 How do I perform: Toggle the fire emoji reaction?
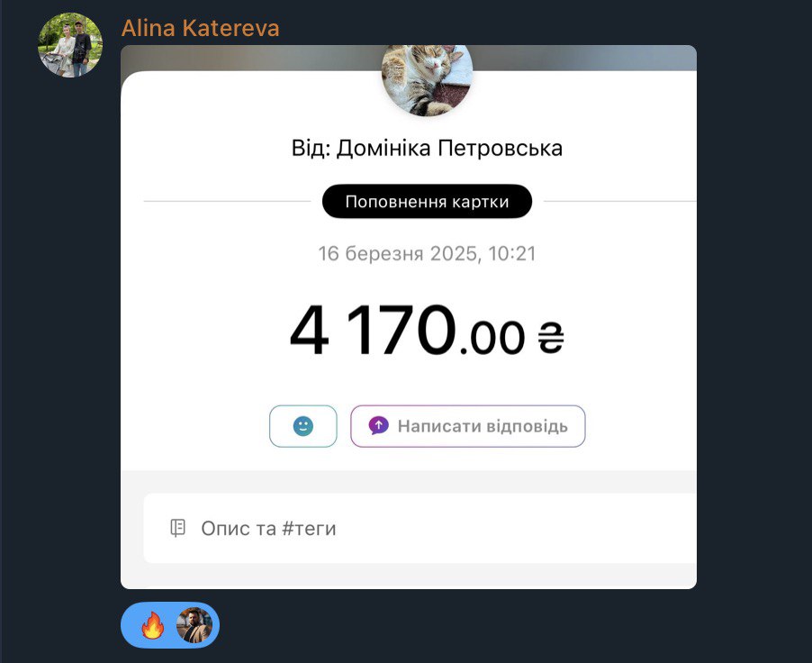[153, 624]
